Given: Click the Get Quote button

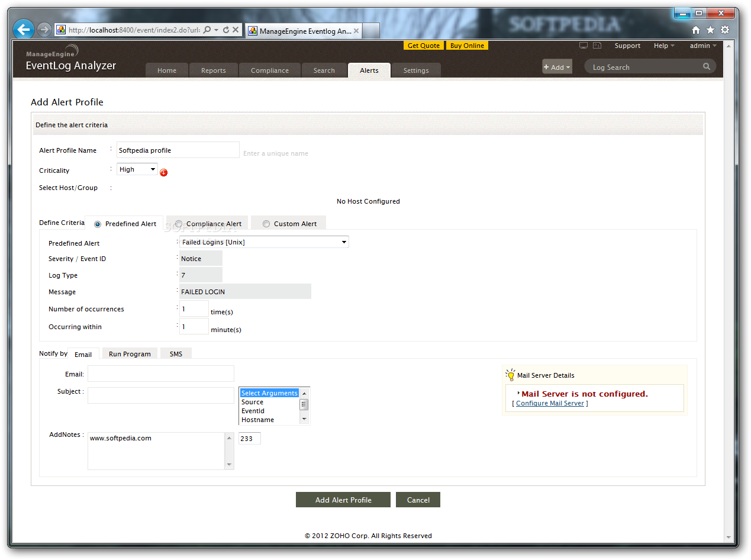Looking at the screenshot, I should tap(424, 46).
